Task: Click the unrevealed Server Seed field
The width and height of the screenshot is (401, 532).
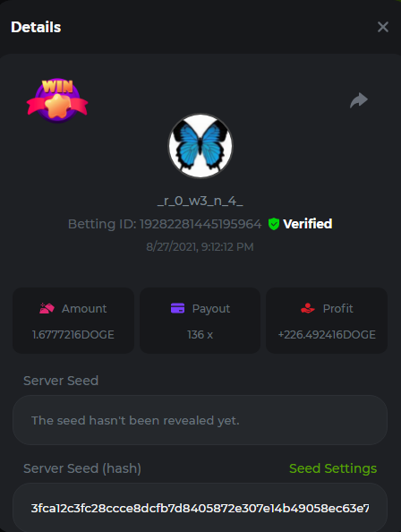Action: pyautogui.click(x=200, y=420)
